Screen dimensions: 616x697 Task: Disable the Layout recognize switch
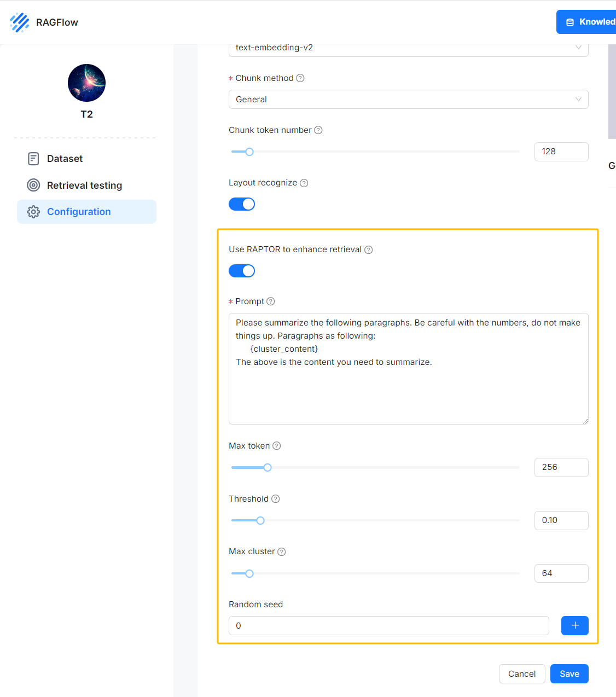click(x=242, y=204)
